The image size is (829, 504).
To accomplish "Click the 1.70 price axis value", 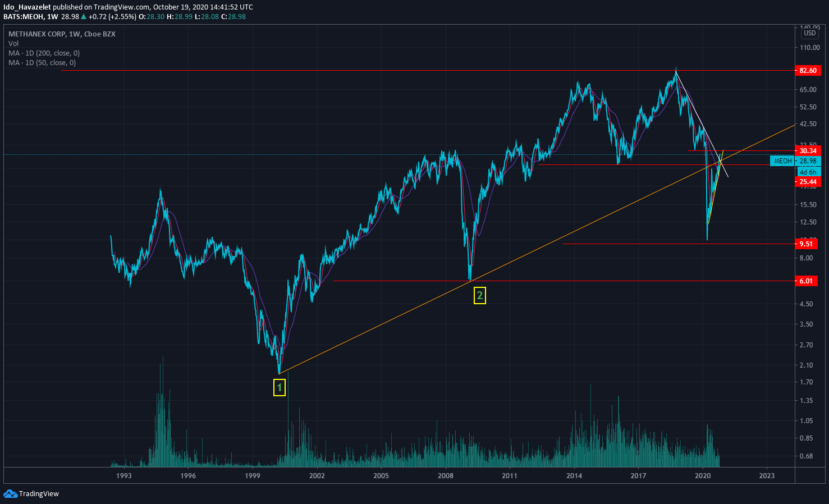I will click(806, 382).
